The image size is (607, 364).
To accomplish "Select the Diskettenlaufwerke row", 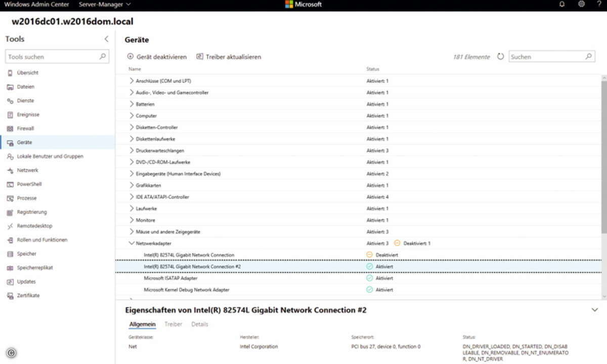I will (x=358, y=139).
